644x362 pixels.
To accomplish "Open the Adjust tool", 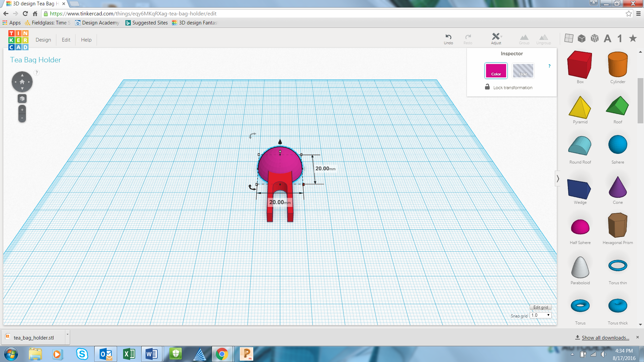I will [x=496, y=39].
